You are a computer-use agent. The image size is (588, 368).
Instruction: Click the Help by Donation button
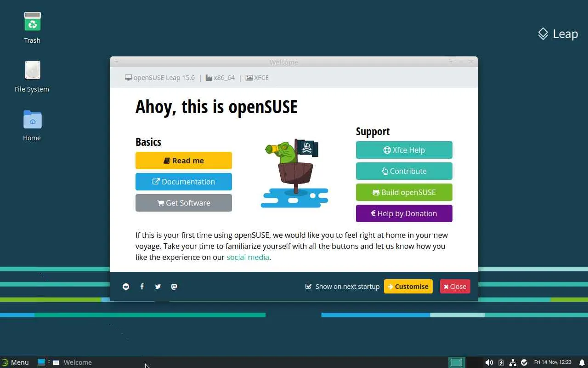[404, 213]
